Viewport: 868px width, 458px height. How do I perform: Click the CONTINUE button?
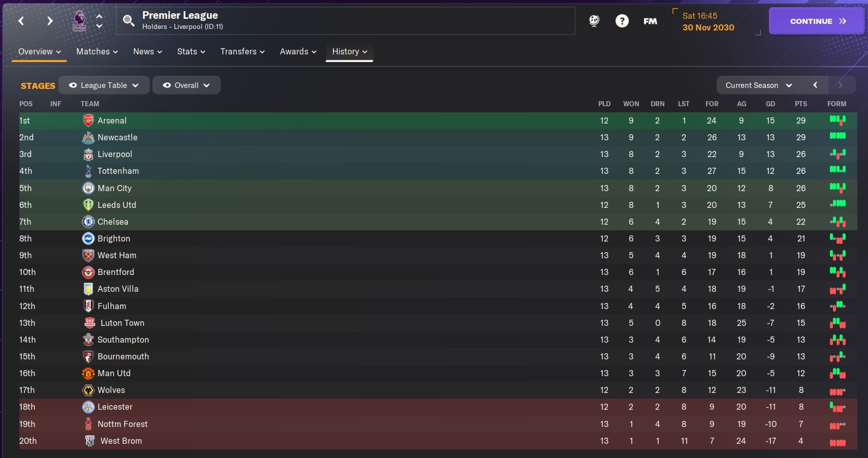click(x=817, y=21)
